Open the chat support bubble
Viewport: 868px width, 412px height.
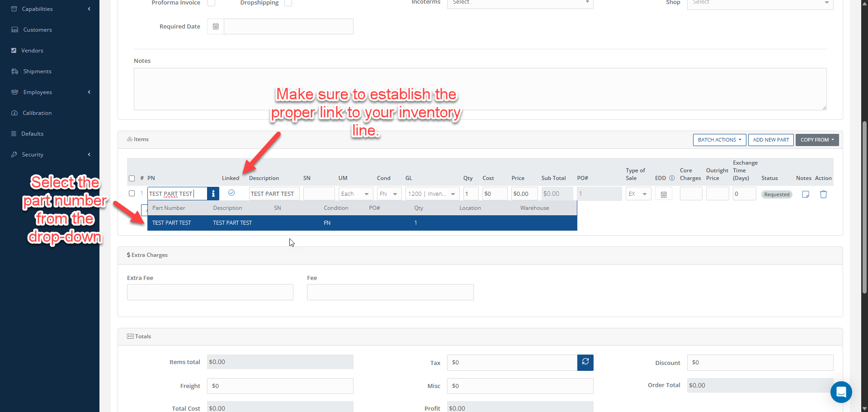click(841, 392)
